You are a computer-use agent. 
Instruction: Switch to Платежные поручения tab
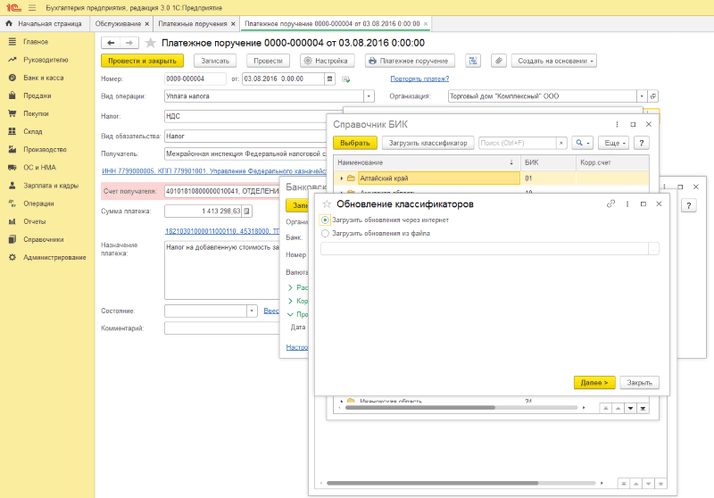194,22
